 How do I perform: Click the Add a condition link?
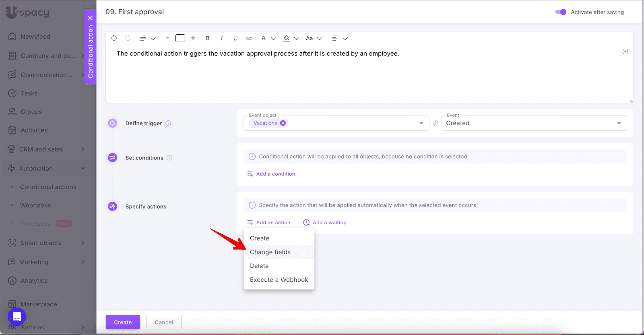(275, 174)
